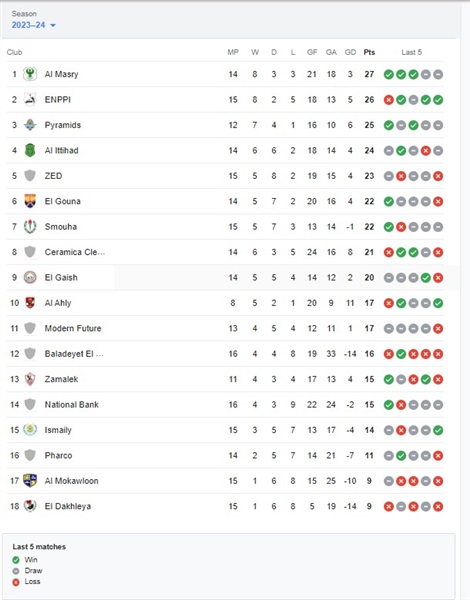470x600 pixels.
Task: Open the 2023–24 season dropdown
Action: coord(33,25)
